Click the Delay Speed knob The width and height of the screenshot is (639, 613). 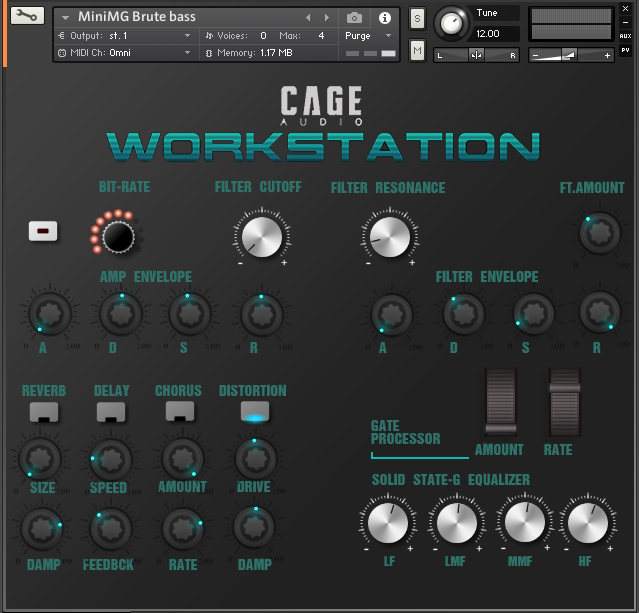point(110,459)
